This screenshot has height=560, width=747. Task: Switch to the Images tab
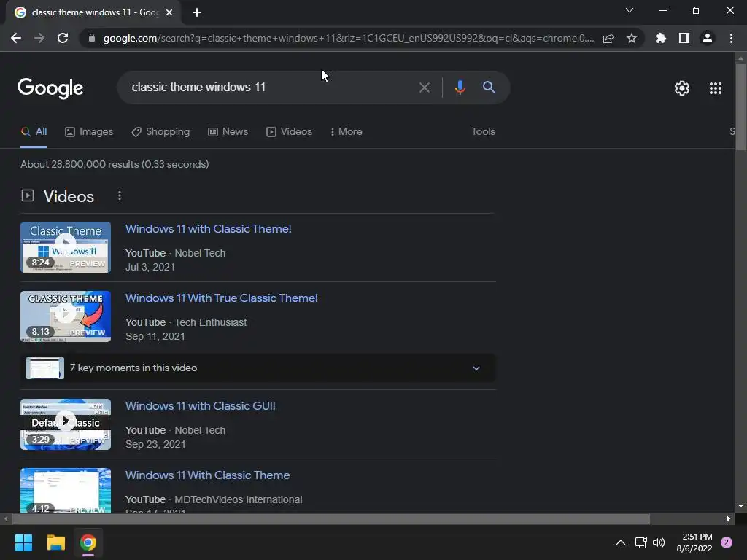coord(89,132)
